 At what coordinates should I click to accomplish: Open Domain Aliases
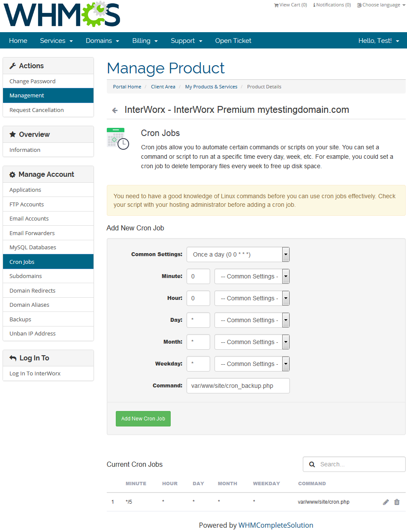tap(48, 305)
